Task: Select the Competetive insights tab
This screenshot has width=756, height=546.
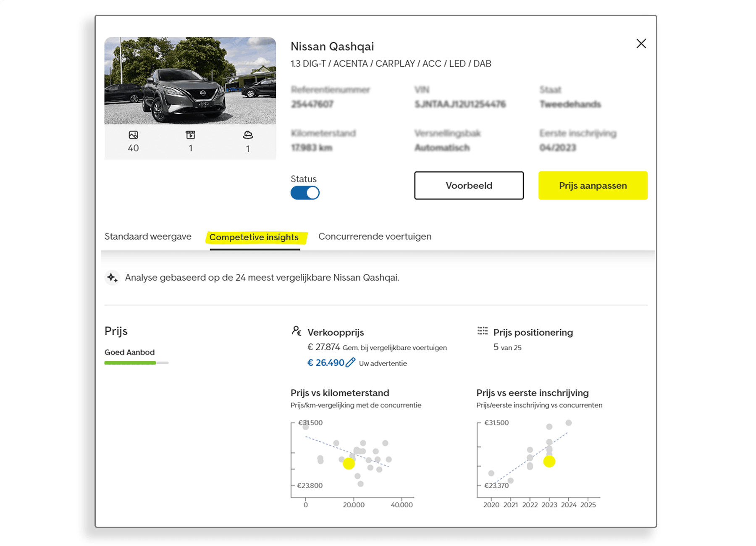Action: (254, 237)
